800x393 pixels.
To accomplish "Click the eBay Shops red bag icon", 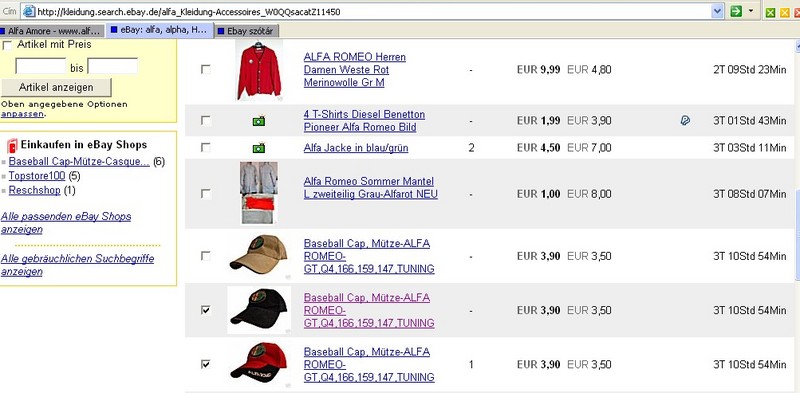I will [x=12, y=145].
